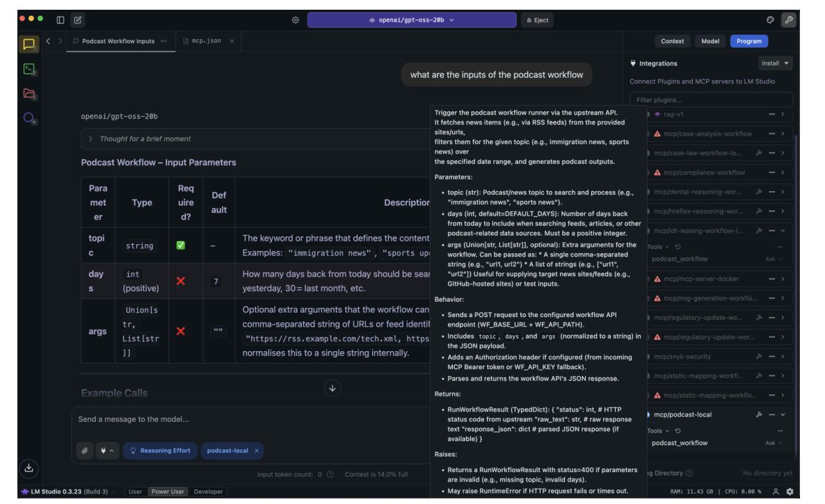Open the openai/gpt-oss-20b model selector

(x=411, y=20)
